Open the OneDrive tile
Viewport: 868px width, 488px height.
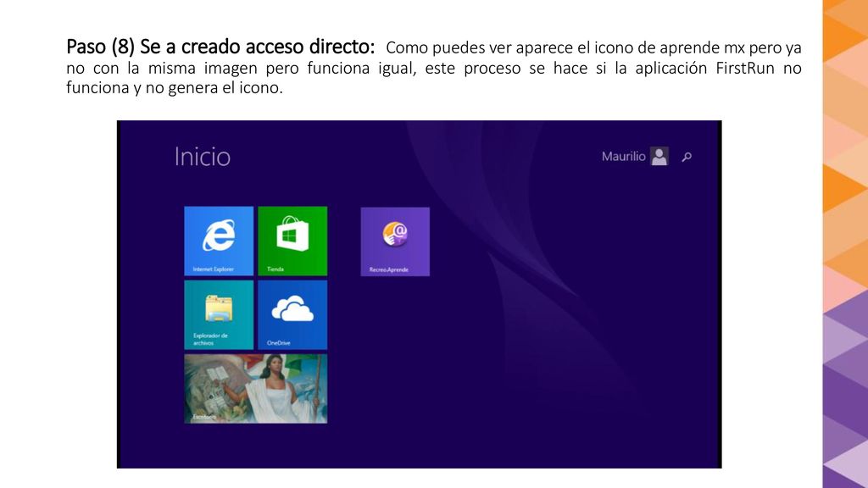point(292,315)
